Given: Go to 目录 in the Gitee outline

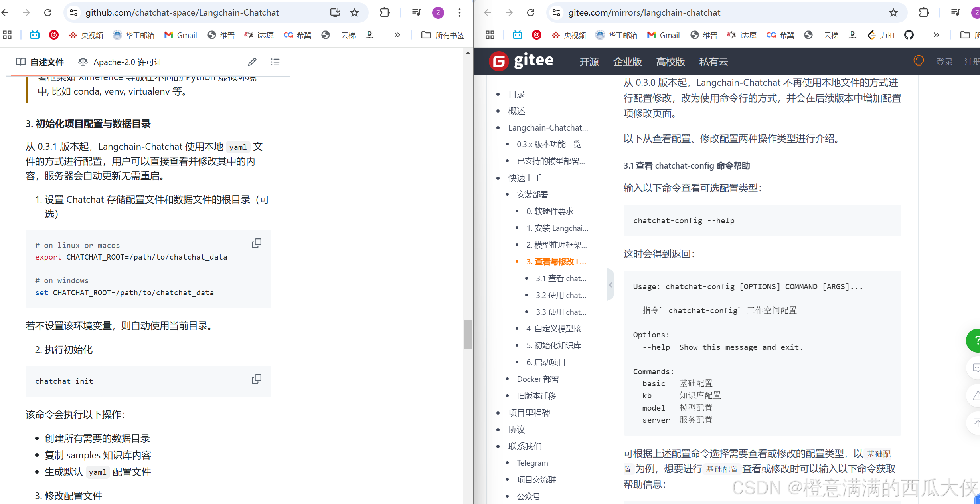Looking at the screenshot, I should (x=517, y=94).
